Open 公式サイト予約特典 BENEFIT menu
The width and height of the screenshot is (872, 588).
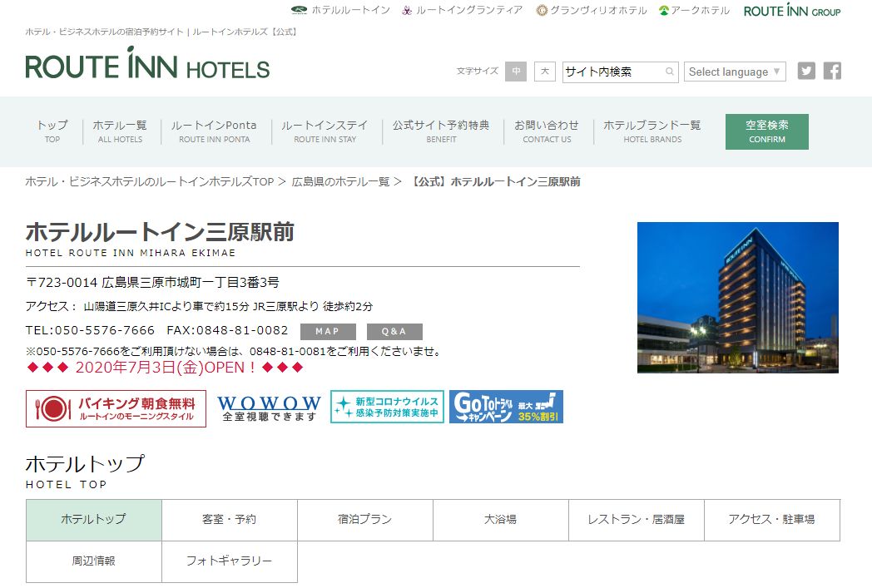[x=441, y=131]
